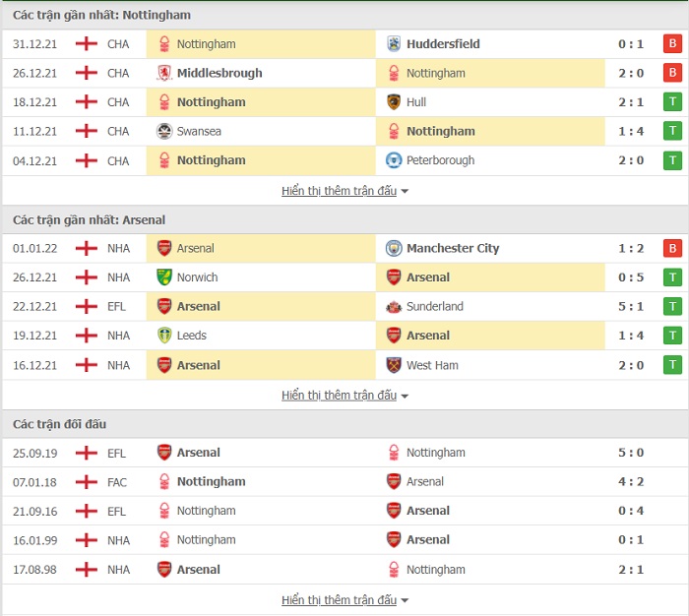689x616 pixels.
Task: Click the Swansea club crest icon
Action: 164,131
